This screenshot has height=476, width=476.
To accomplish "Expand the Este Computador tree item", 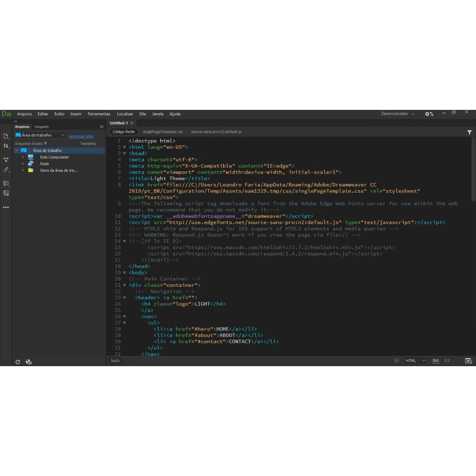I will pyautogui.click(x=23, y=157).
